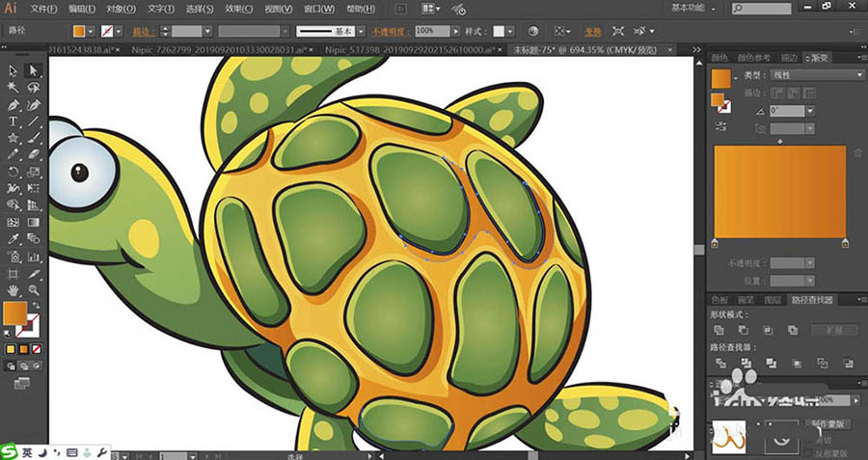The width and height of the screenshot is (868, 460).
Task: Switch to the 图层 panel tab
Action: (772, 300)
